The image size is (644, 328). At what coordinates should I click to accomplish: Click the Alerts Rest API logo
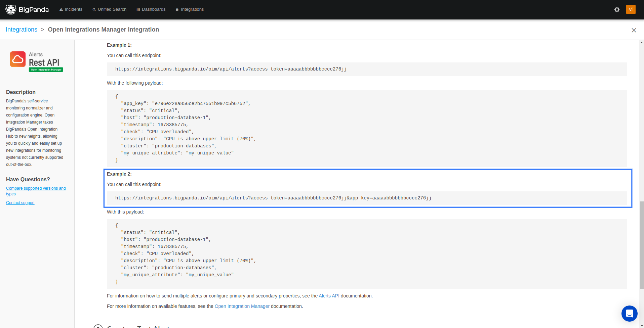pyautogui.click(x=18, y=59)
